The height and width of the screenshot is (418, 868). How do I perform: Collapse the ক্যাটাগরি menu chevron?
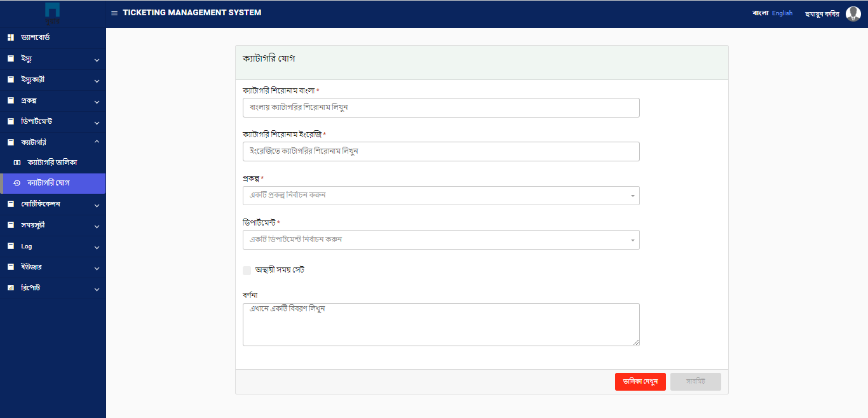point(97,142)
